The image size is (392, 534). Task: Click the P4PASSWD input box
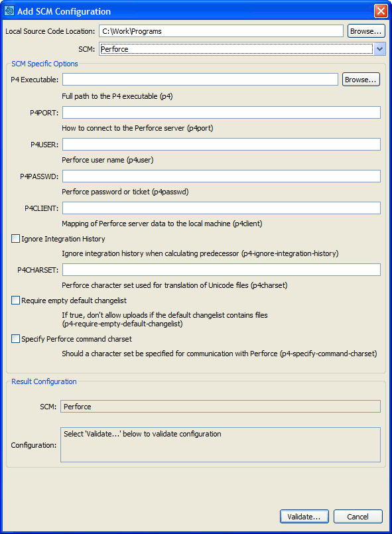[220, 176]
